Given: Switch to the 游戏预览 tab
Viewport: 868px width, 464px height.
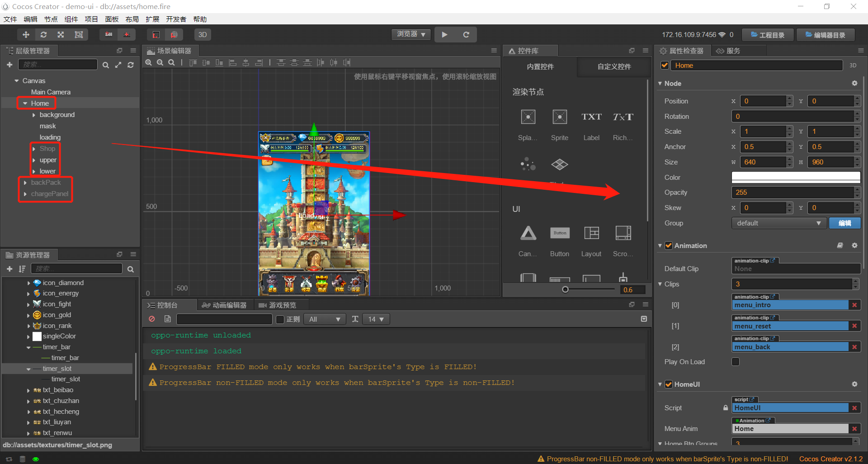Looking at the screenshot, I should tap(277, 305).
